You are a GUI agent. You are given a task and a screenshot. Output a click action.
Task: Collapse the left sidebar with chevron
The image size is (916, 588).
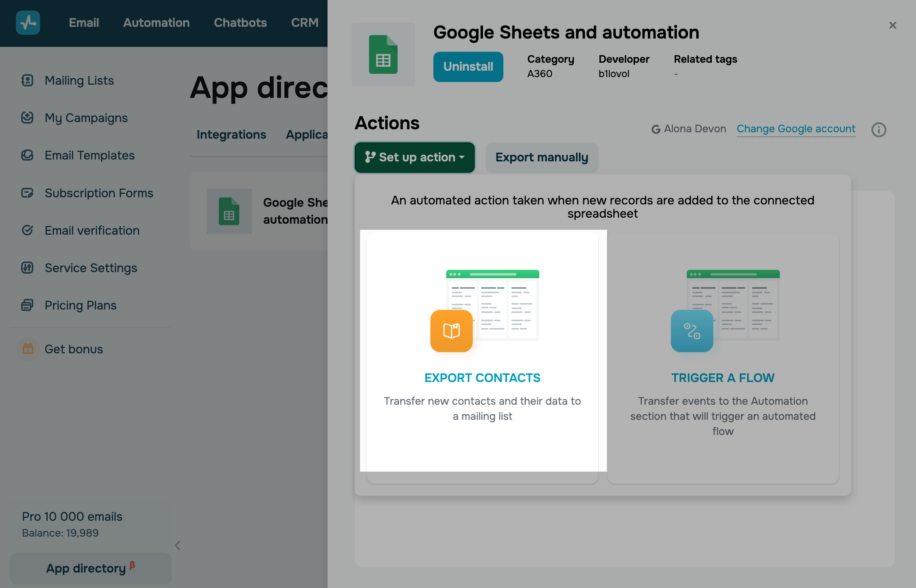point(178,546)
